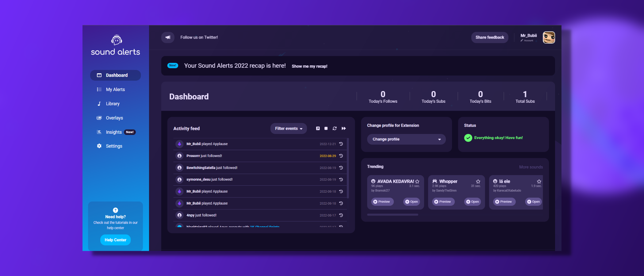This screenshot has height=276, width=644.
Task: Skip the queued alerts with the fast-forward icon
Action: coord(343,128)
